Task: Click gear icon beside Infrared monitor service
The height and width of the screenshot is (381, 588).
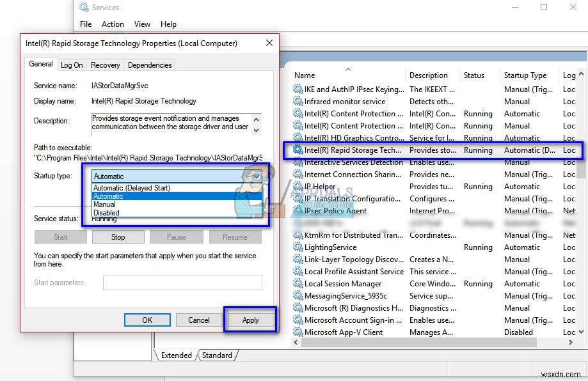Action: point(298,101)
